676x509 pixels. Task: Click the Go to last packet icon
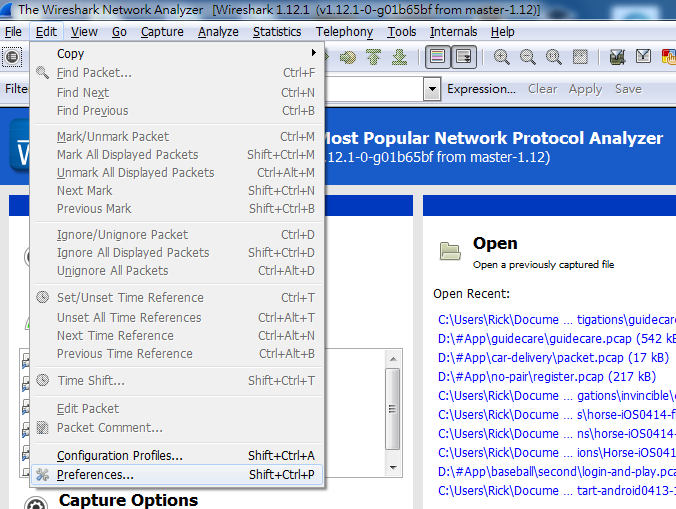[x=400, y=57]
